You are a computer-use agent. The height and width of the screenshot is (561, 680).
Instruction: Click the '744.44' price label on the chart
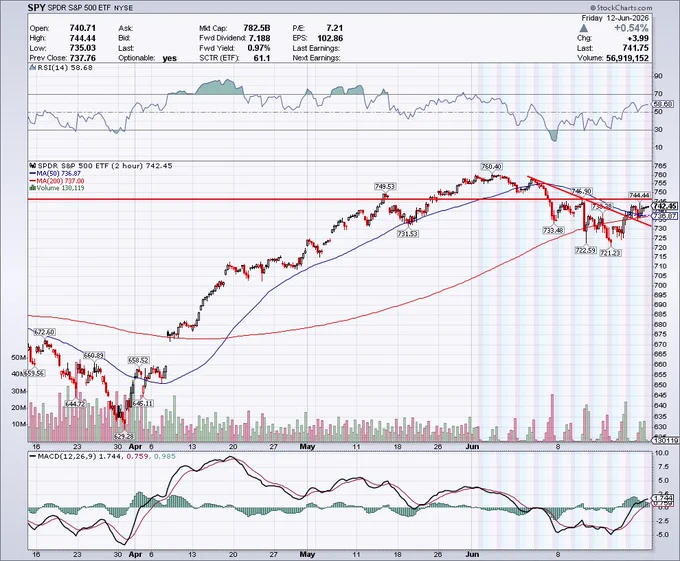tap(639, 196)
